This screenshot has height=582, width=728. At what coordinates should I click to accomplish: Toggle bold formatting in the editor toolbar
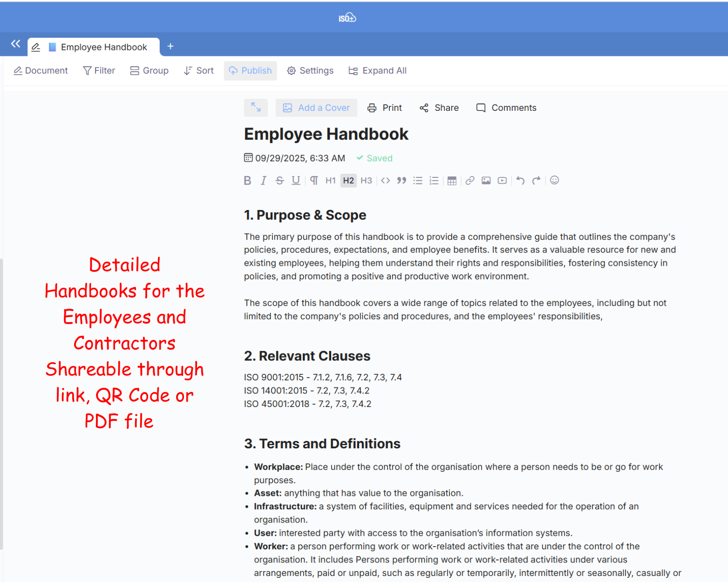tap(247, 181)
